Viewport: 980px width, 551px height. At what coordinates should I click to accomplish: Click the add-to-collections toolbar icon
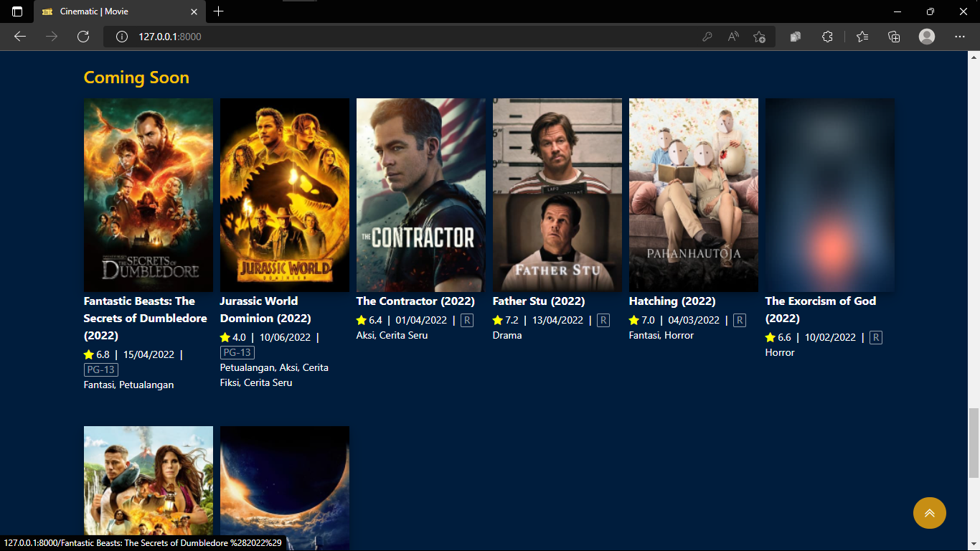[x=894, y=37]
